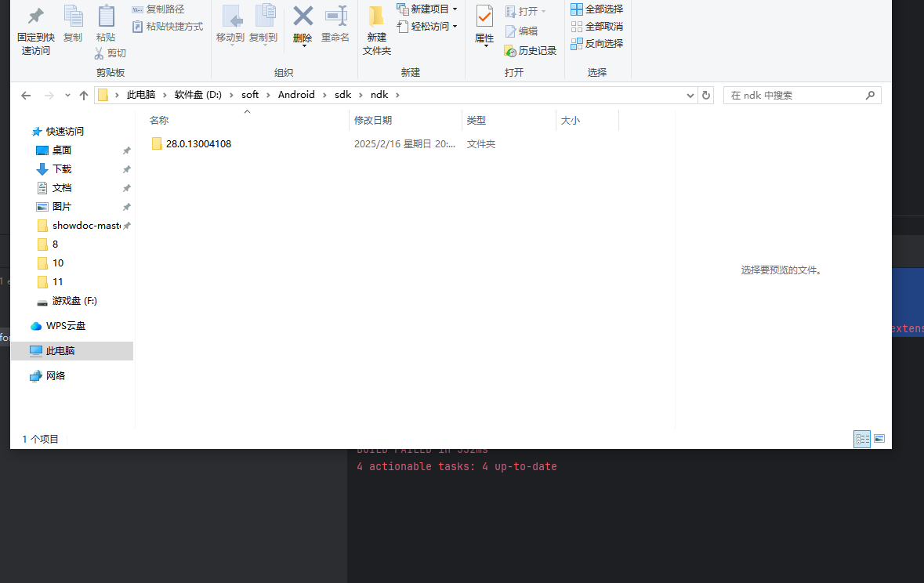Create a new folder with 新建文件夹
This screenshot has width=924, height=583.
coord(376,29)
